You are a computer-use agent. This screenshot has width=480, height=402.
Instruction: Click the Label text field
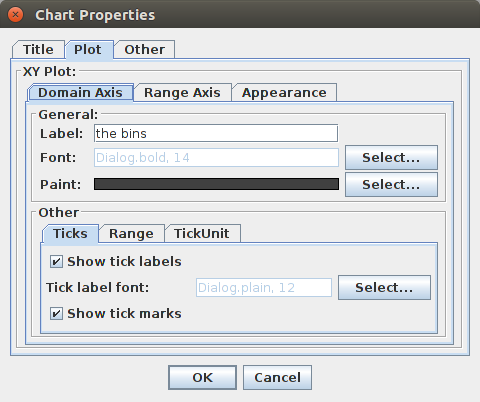point(216,133)
